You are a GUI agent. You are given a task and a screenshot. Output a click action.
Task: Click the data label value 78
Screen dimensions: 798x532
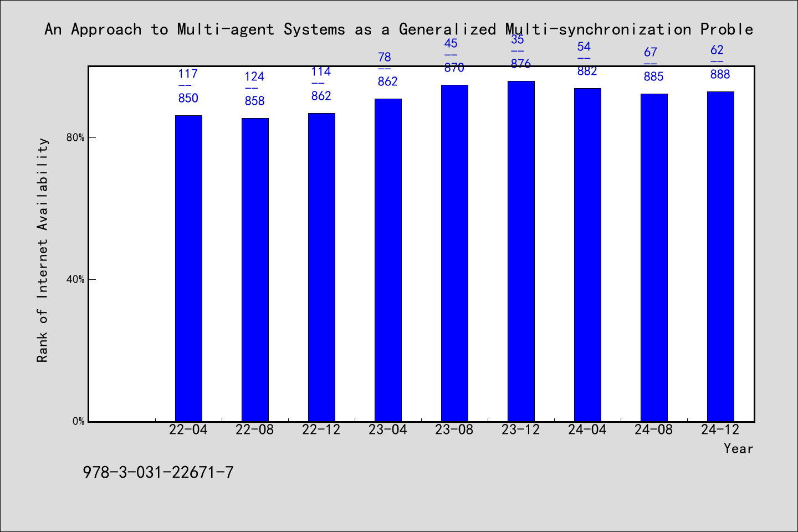[x=385, y=57]
